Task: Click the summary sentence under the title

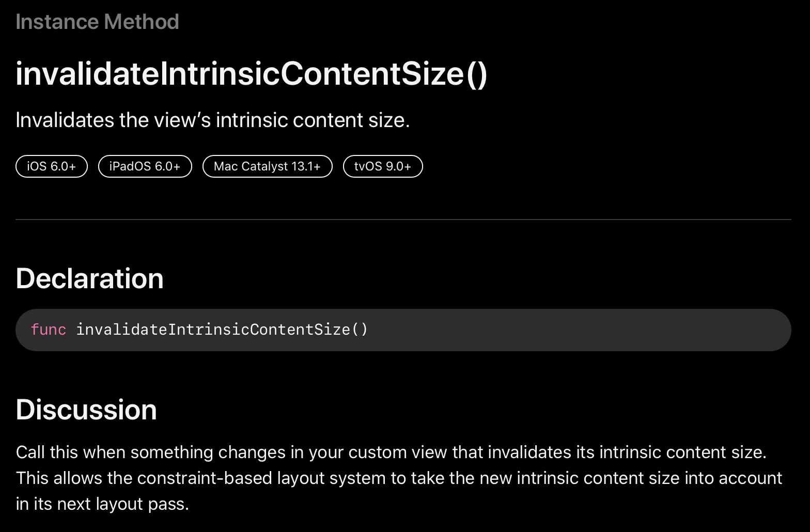Action: [x=213, y=120]
